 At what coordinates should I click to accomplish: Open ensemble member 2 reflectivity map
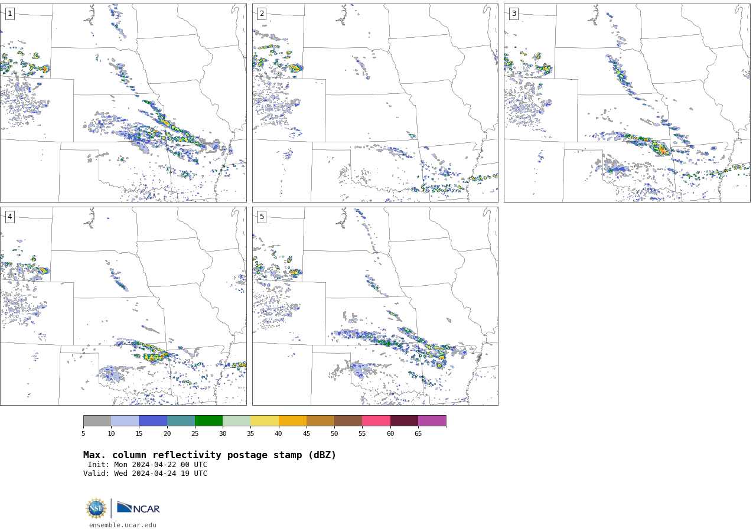click(375, 103)
